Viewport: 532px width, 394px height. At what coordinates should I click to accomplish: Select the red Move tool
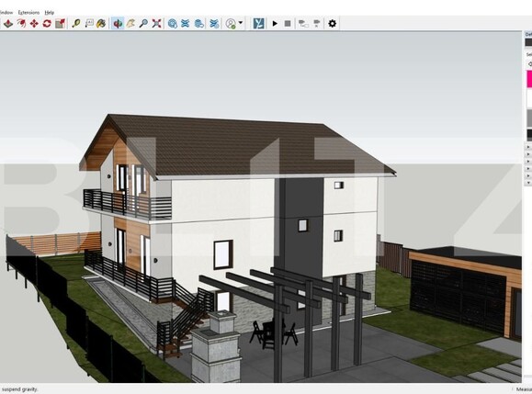tap(34, 23)
